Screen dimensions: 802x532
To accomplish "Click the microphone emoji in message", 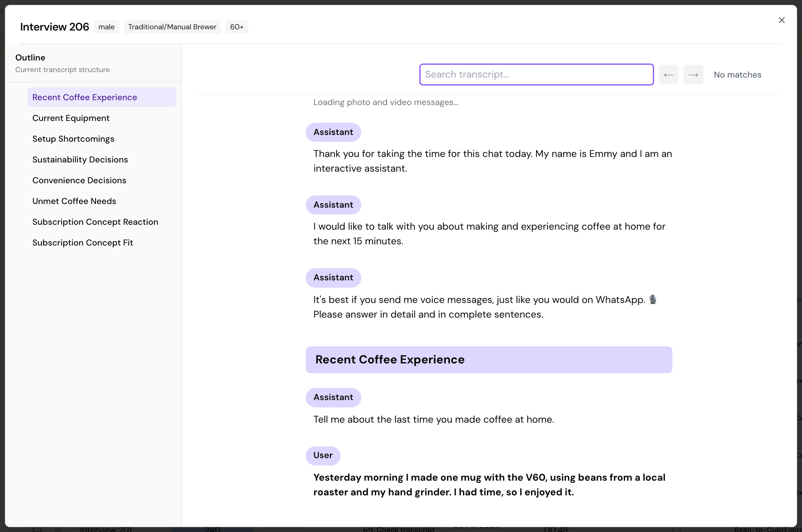I will point(653,300).
